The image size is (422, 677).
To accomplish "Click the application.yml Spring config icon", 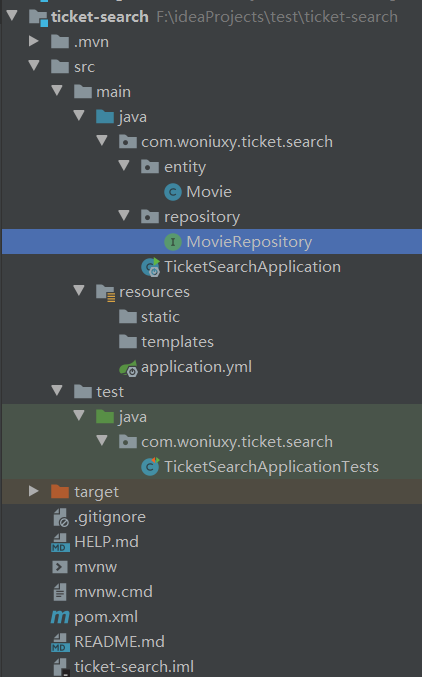I will pyautogui.click(x=128, y=368).
